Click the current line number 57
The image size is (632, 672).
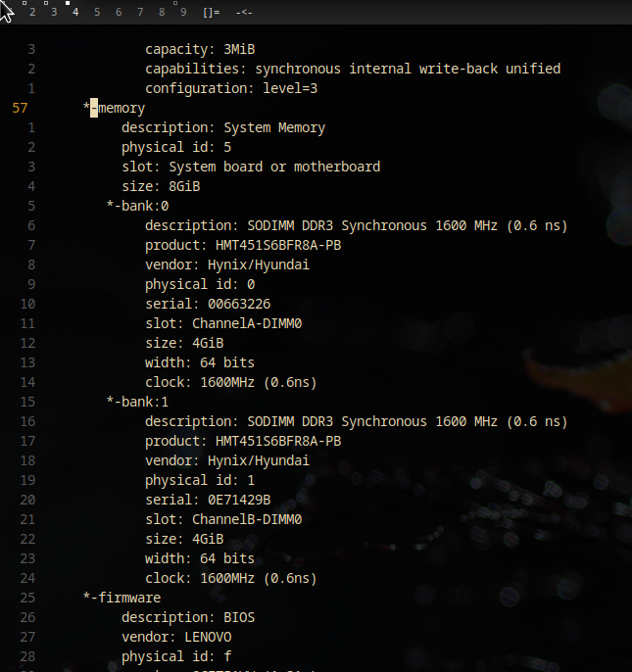tap(21, 108)
